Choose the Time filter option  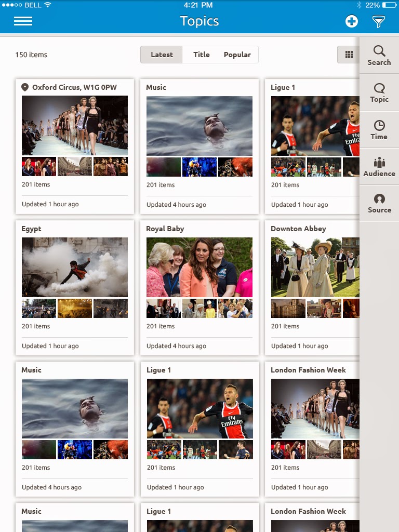(x=379, y=129)
